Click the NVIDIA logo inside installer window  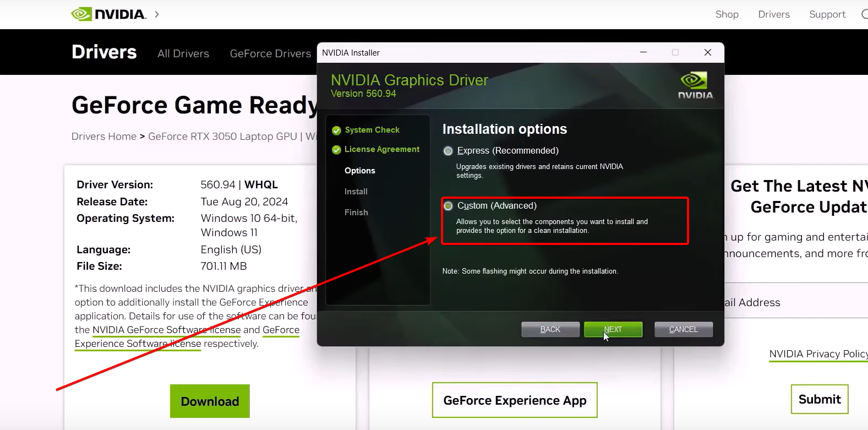point(695,85)
